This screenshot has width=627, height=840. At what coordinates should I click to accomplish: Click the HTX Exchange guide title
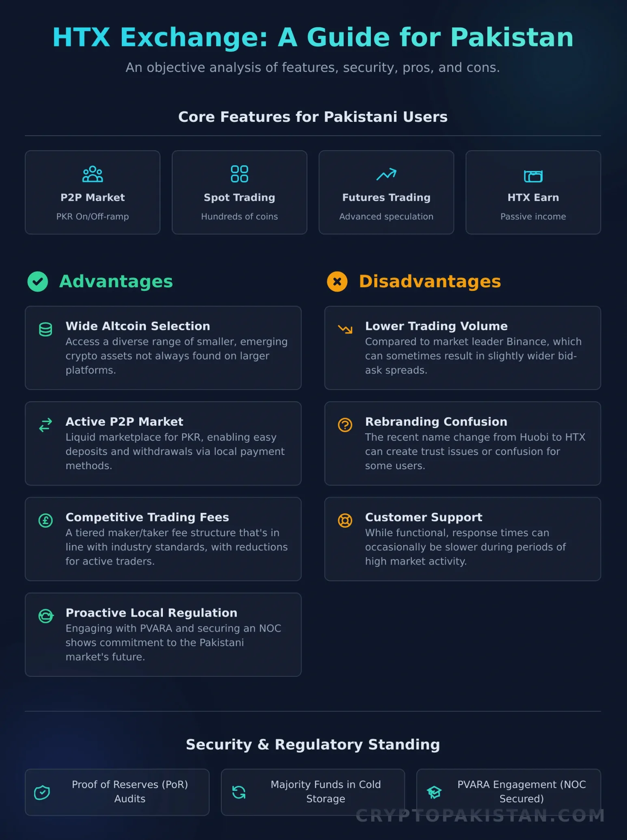coord(313,37)
